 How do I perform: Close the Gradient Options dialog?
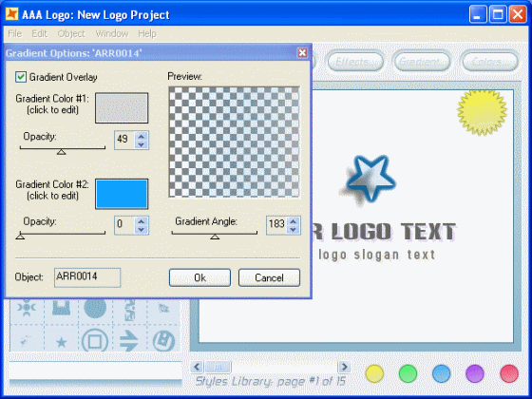pyautogui.click(x=302, y=52)
